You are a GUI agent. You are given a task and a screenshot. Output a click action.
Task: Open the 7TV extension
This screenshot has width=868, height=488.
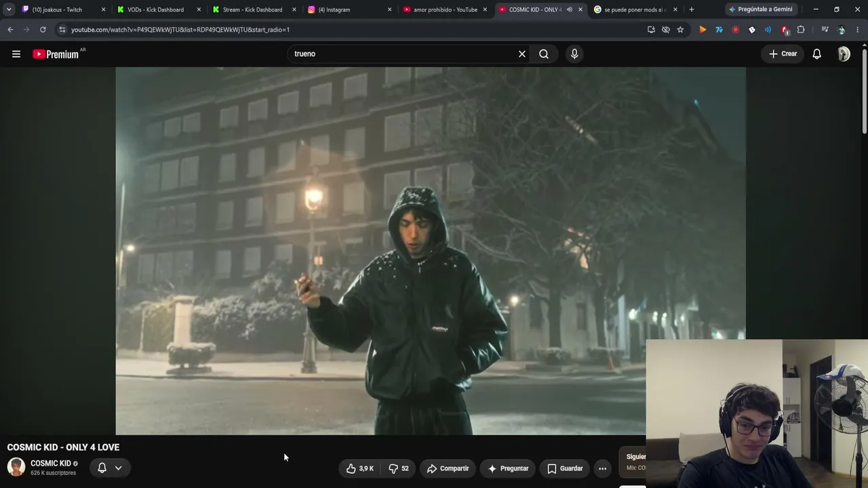click(x=719, y=30)
